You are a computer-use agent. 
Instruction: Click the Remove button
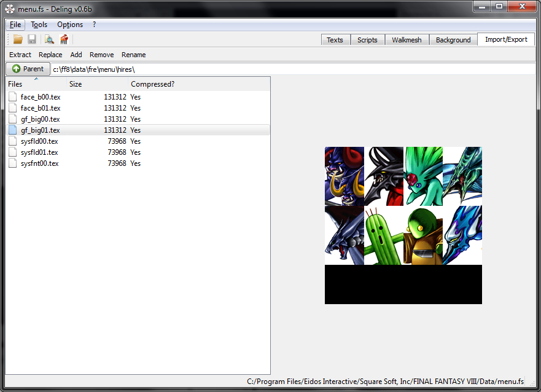click(101, 55)
